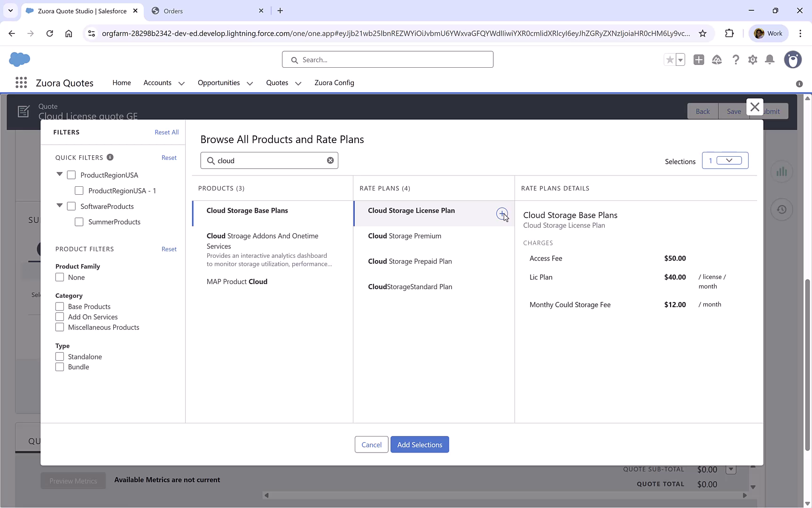Expand the SoftwareProducts filter group
The width and height of the screenshot is (812, 508).
pos(59,206)
